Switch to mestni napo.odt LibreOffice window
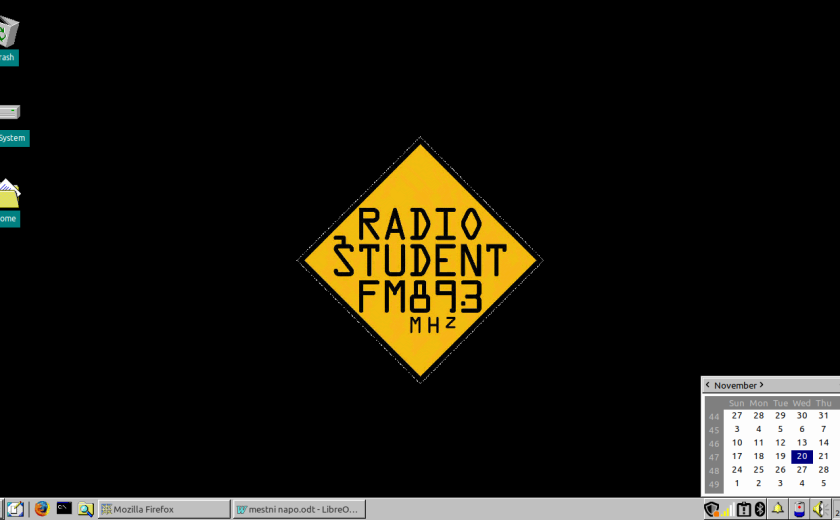The image size is (840, 520). click(x=298, y=509)
